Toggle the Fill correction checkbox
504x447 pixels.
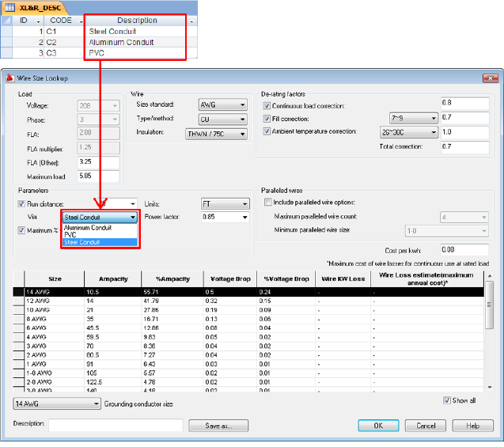[x=267, y=118]
